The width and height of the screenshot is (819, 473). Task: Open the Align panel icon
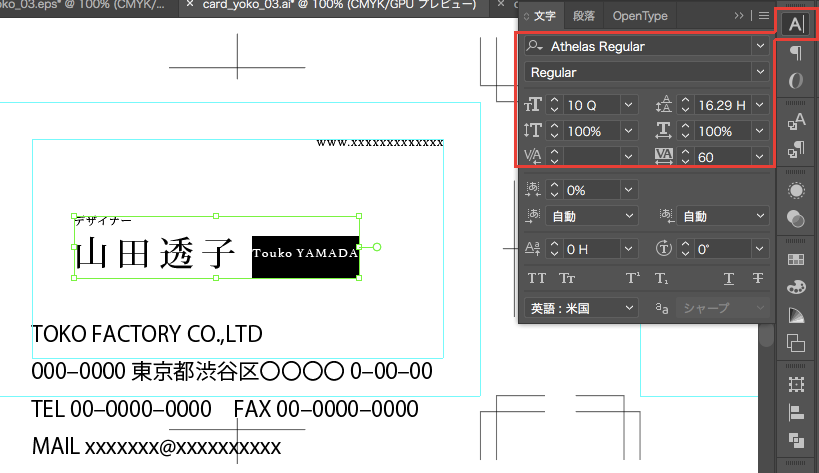(796, 412)
